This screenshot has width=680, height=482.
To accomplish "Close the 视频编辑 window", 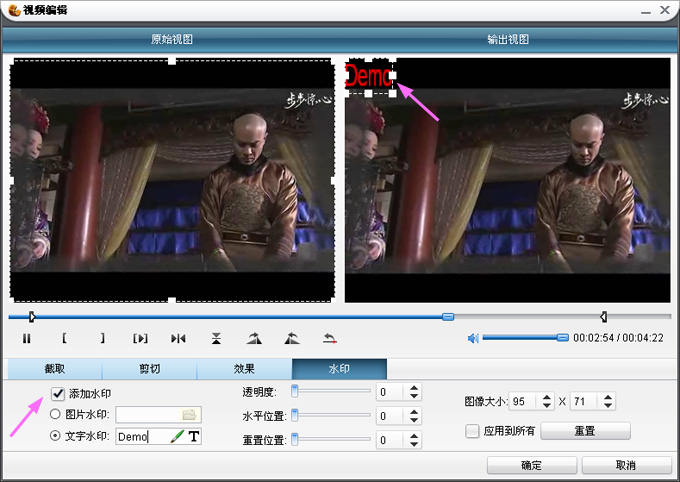I will (665, 10).
